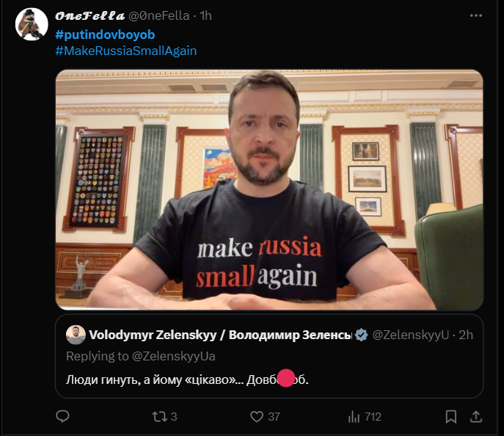
Task: Click the OneFella display name
Action: pyautogui.click(x=88, y=16)
